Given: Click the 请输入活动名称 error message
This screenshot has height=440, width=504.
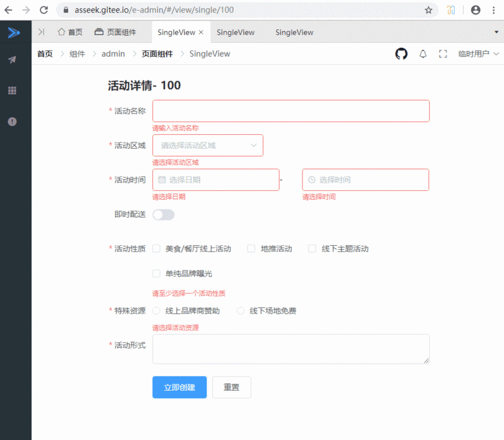Looking at the screenshot, I should pos(176,128).
